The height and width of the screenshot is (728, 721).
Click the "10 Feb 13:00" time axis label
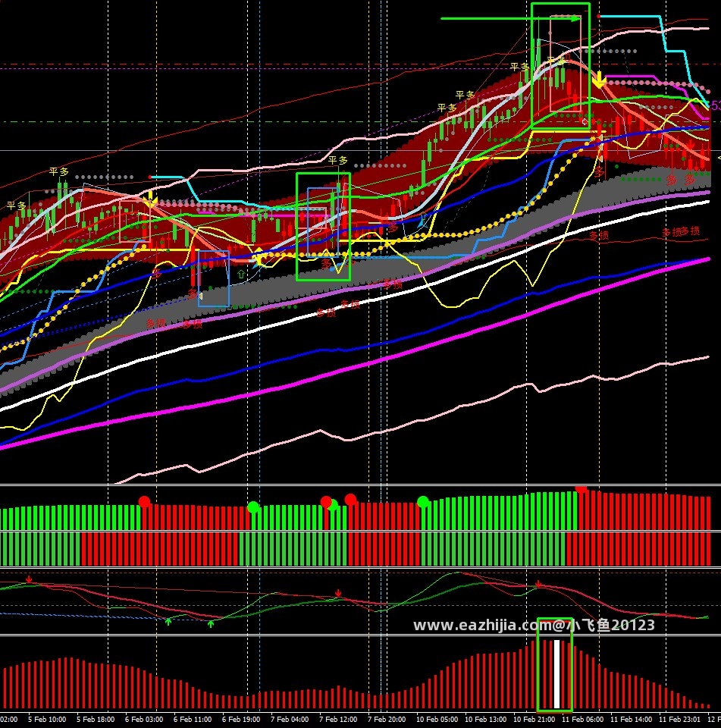(x=486, y=719)
